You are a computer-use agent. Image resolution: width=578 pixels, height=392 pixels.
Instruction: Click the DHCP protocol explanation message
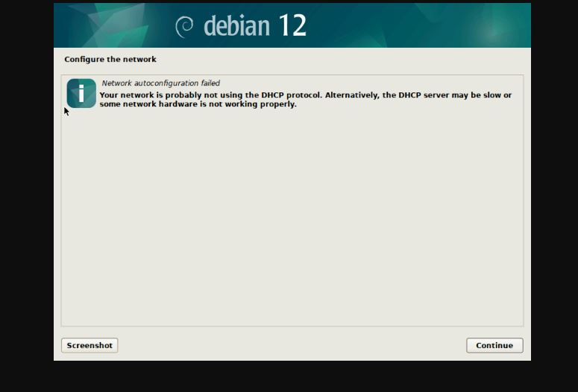(306, 99)
